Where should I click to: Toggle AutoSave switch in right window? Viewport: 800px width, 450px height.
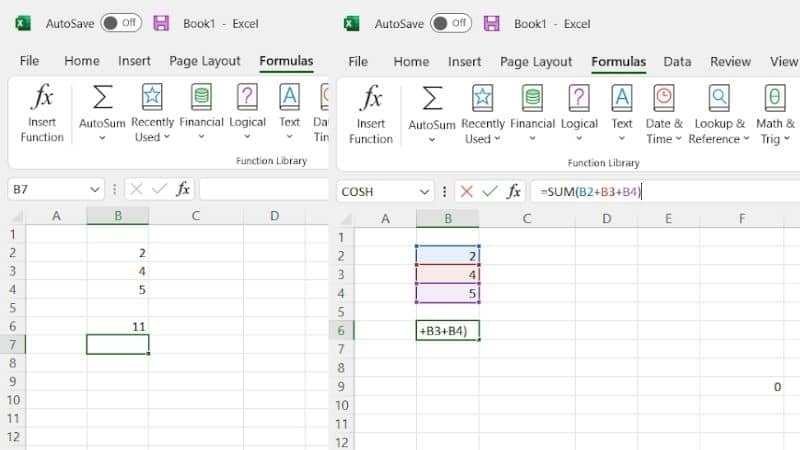coord(451,22)
